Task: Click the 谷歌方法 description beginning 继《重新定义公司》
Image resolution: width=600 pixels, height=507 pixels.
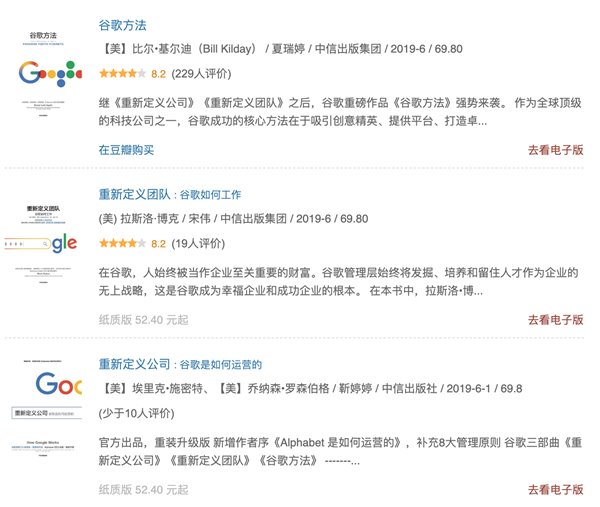Action: pos(330,111)
